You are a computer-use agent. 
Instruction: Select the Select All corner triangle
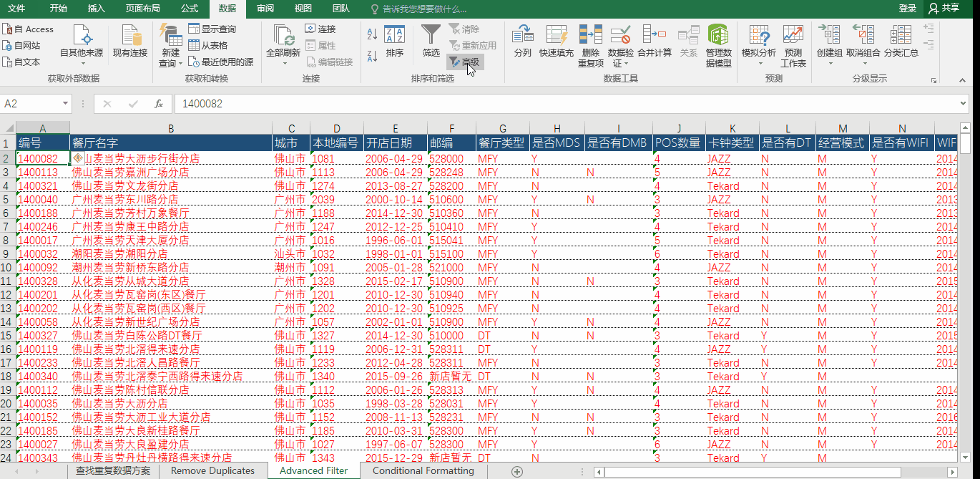coord(8,128)
